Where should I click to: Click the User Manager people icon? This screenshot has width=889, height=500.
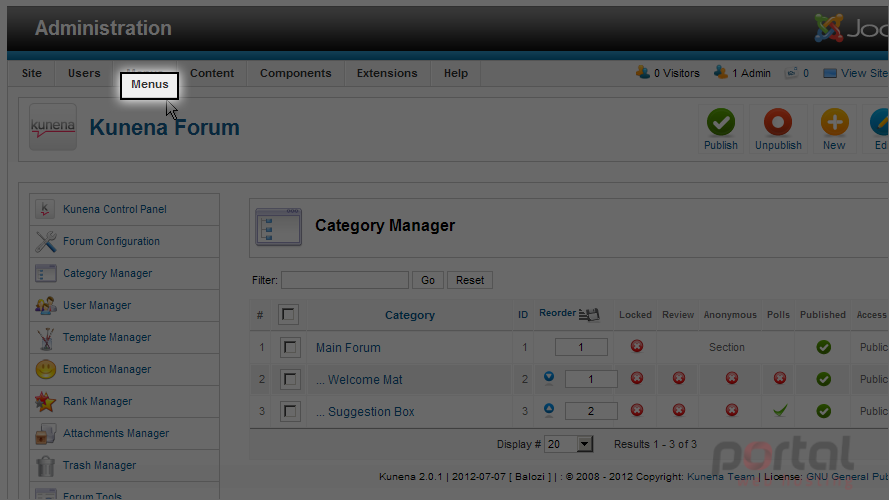click(45, 305)
